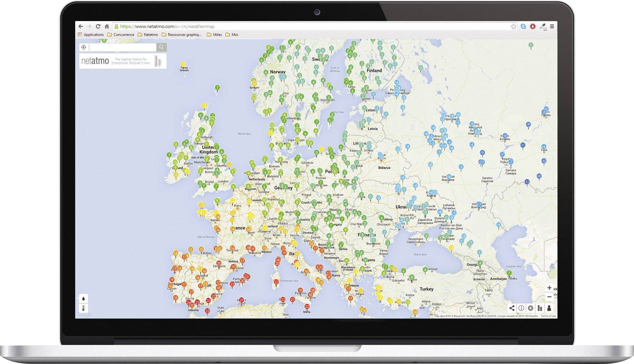Start a search with the magnifier icon
This screenshot has height=364, width=634.
[161, 47]
